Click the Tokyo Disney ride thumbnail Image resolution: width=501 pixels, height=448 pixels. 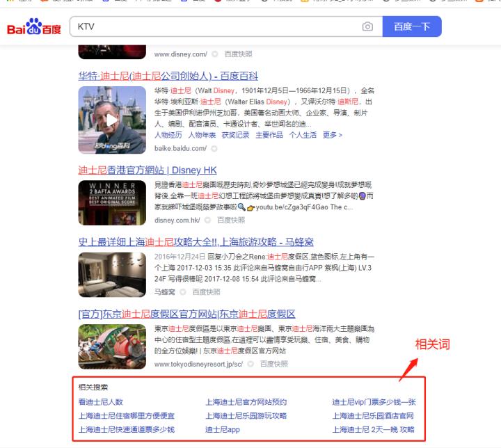point(112,346)
